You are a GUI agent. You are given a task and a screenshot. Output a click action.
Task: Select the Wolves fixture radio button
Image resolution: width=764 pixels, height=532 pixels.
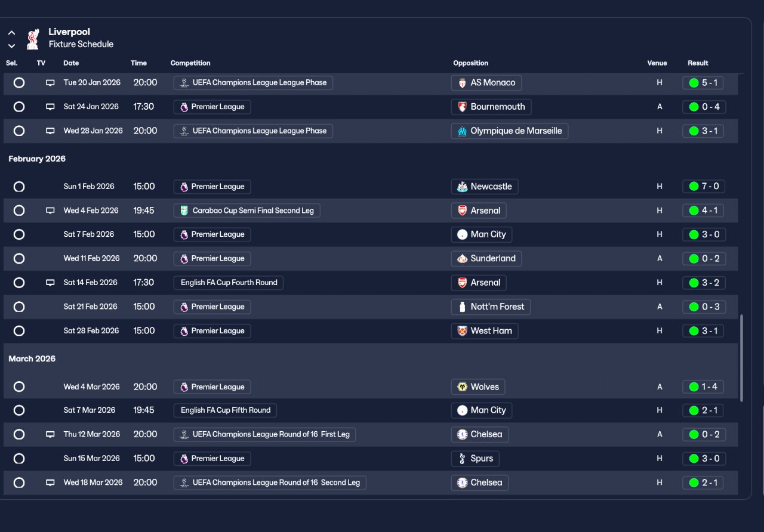(19, 387)
